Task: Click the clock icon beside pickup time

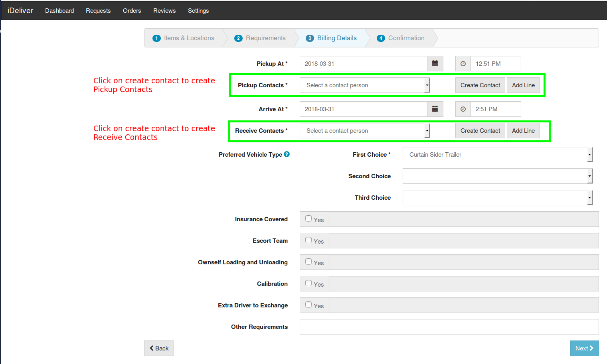Action: (463, 63)
